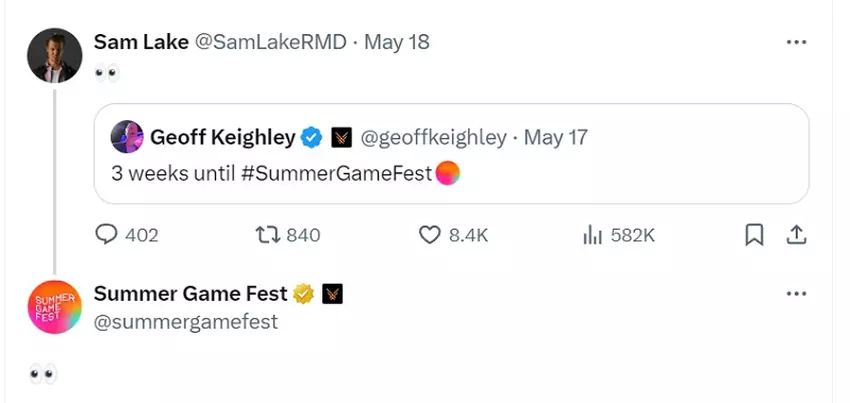This screenshot has height=403, width=850.
Task: View tweet analytics bar chart icon
Action: [x=592, y=235]
